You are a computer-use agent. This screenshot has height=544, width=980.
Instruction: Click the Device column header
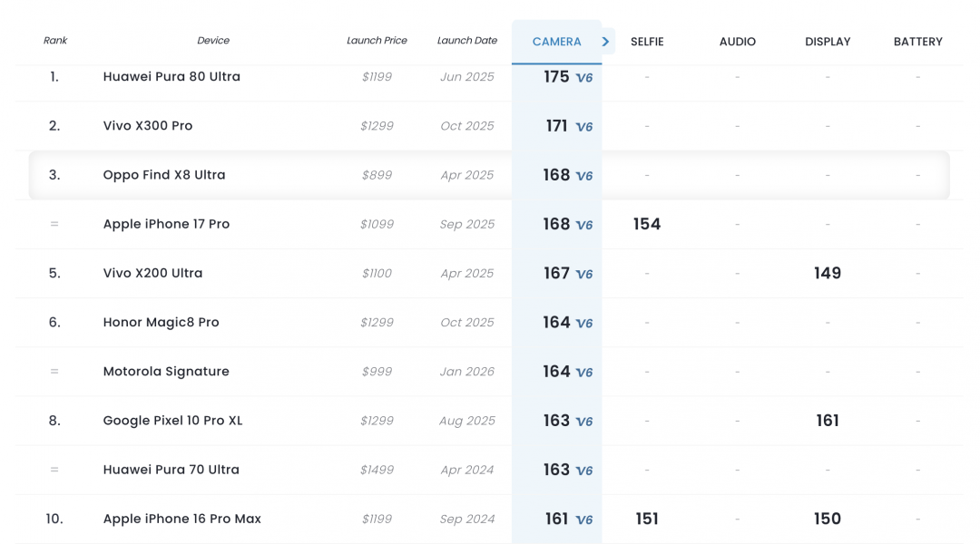213,41
